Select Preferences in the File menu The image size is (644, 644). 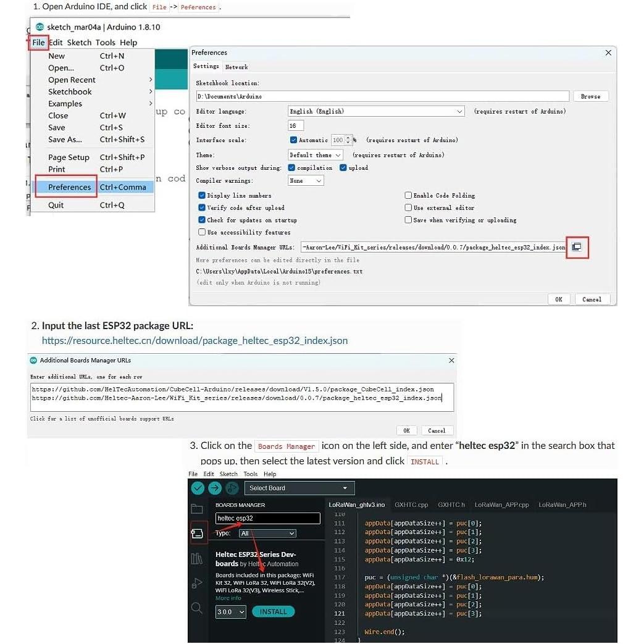click(69, 187)
